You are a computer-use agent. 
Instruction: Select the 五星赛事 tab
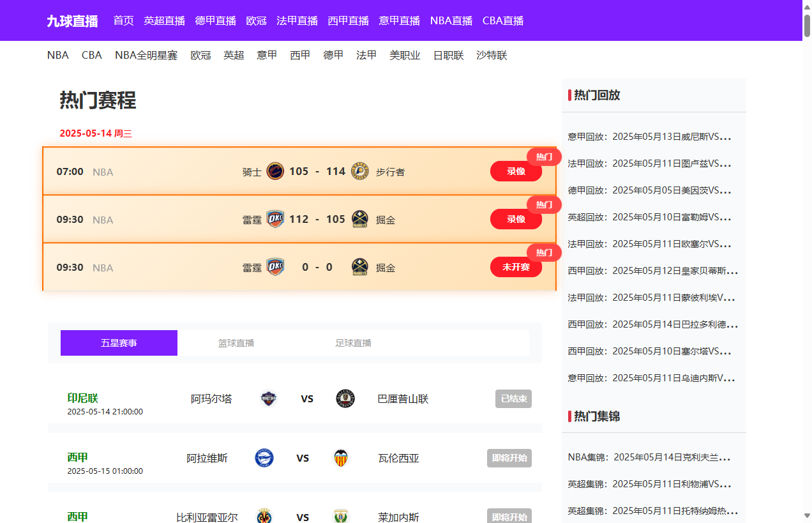[119, 343]
